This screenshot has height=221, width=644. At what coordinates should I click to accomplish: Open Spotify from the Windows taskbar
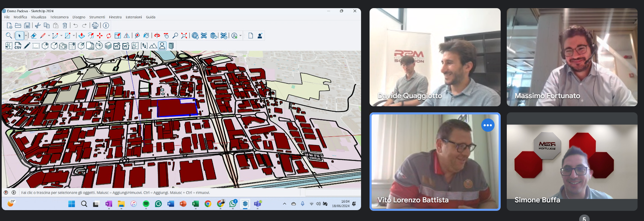(x=146, y=204)
